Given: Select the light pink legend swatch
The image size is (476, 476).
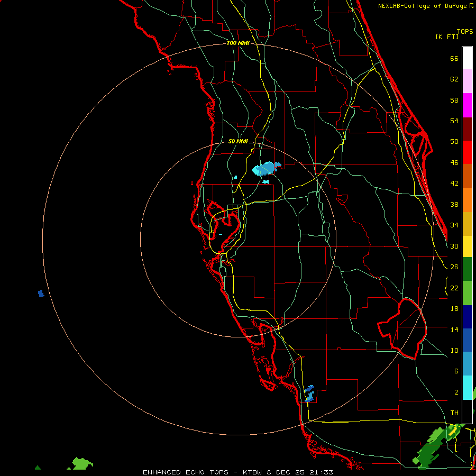Looking at the screenshot, I should [467, 81].
